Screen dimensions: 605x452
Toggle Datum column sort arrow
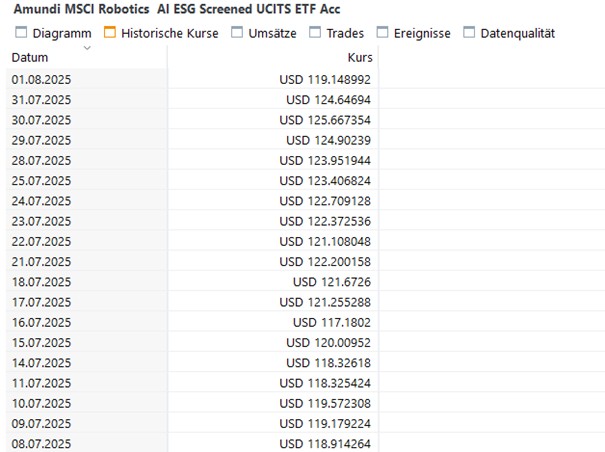pyautogui.click(x=87, y=48)
